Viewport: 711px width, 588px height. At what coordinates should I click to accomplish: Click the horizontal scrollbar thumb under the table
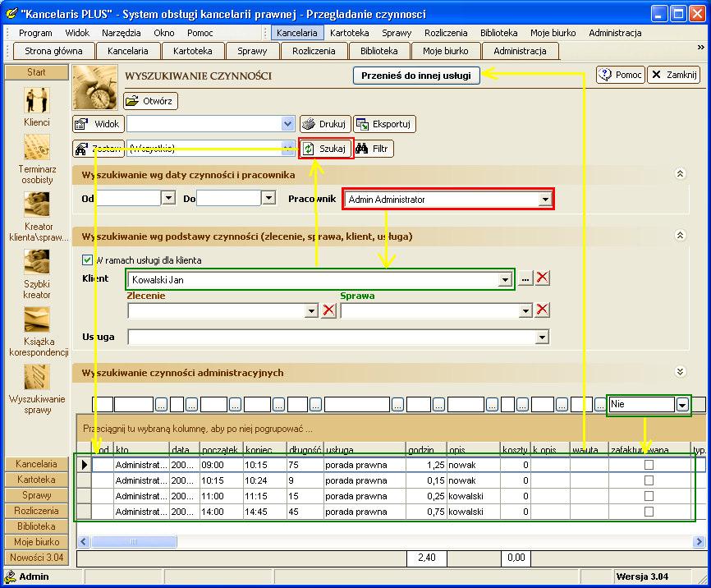133,541
